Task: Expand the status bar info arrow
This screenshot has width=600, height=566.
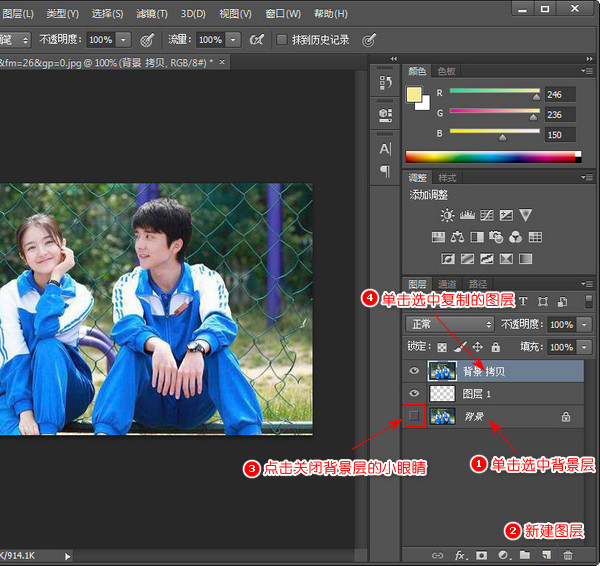Action: (x=67, y=556)
